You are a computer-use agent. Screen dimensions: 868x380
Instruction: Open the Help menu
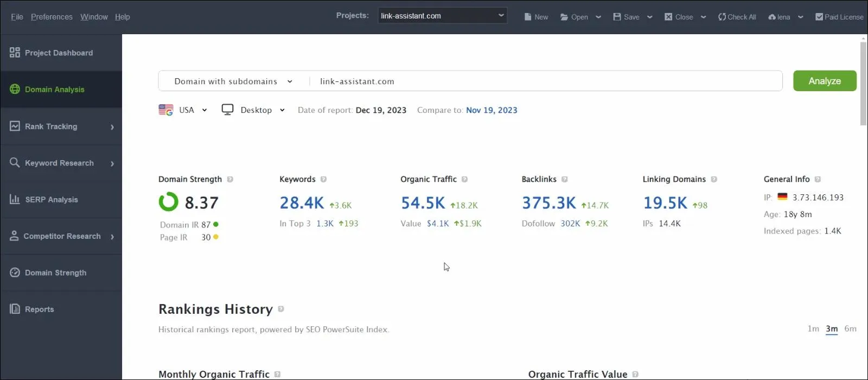click(x=122, y=17)
